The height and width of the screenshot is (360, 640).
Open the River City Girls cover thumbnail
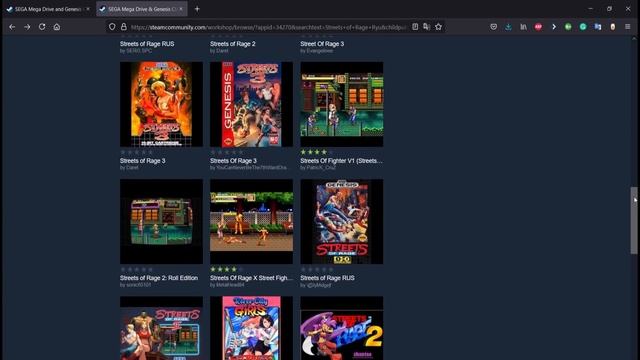tap(251, 328)
